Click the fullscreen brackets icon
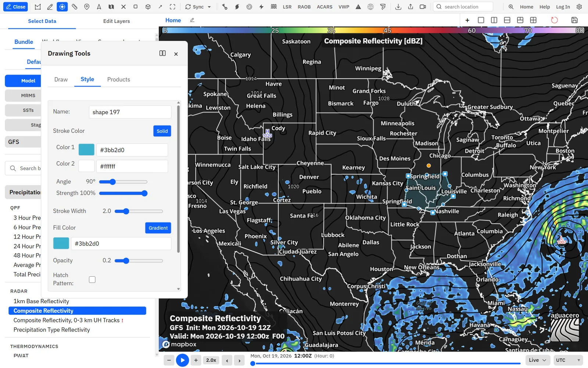The height and width of the screenshot is (368, 588). [x=172, y=7]
